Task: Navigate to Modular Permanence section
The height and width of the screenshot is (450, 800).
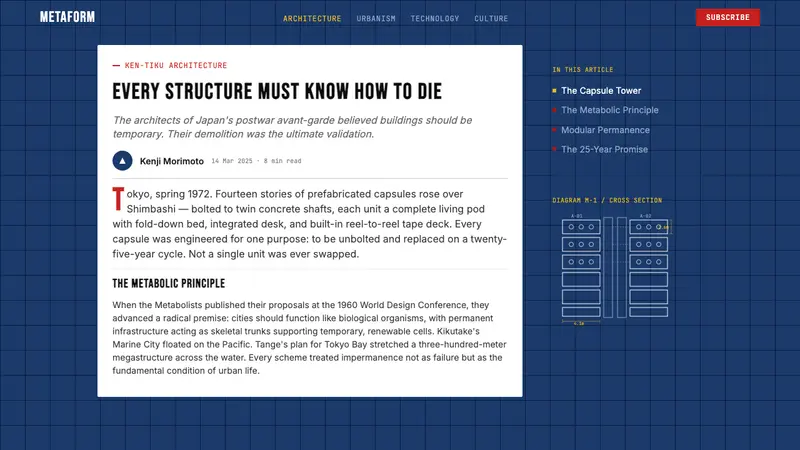Action: pyautogui.click(x=605, y=130)
